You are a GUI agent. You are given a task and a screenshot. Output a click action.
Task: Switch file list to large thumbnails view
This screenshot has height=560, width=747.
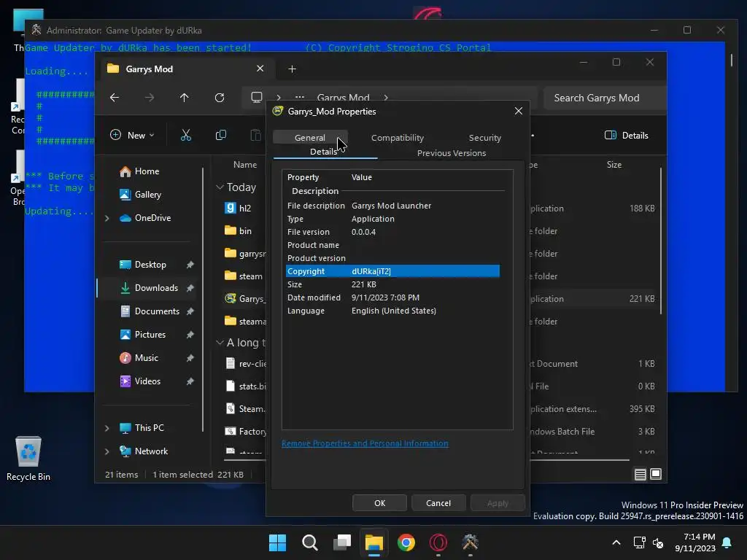656,474
